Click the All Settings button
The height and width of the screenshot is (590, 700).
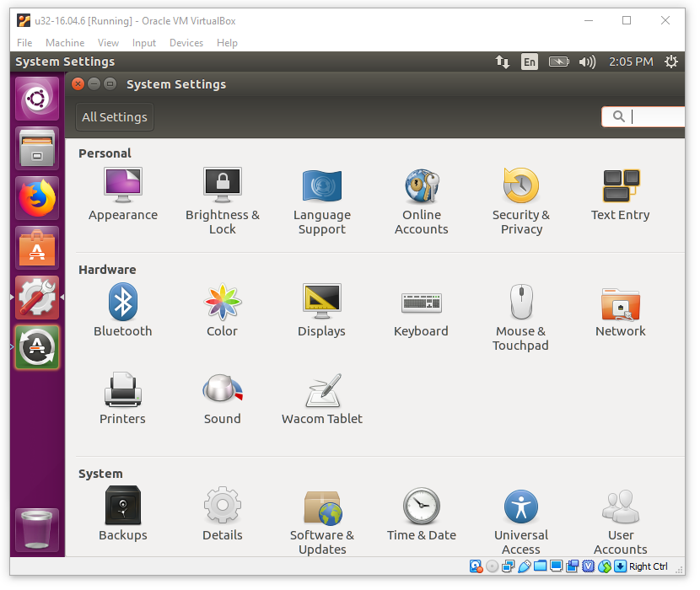(x=115, y=117)
